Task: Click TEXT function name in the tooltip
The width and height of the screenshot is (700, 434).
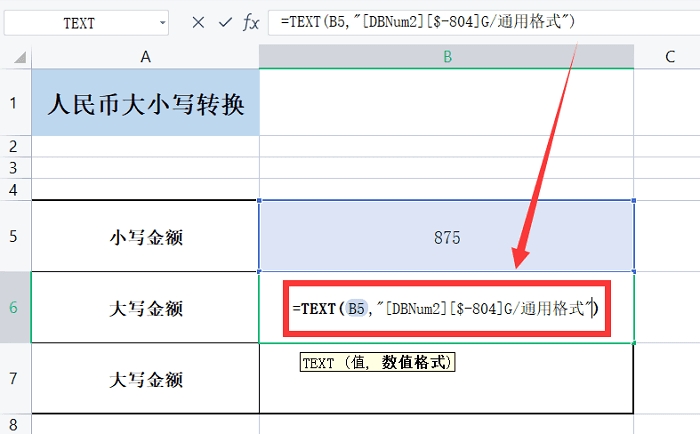Action: pos(318,363)
